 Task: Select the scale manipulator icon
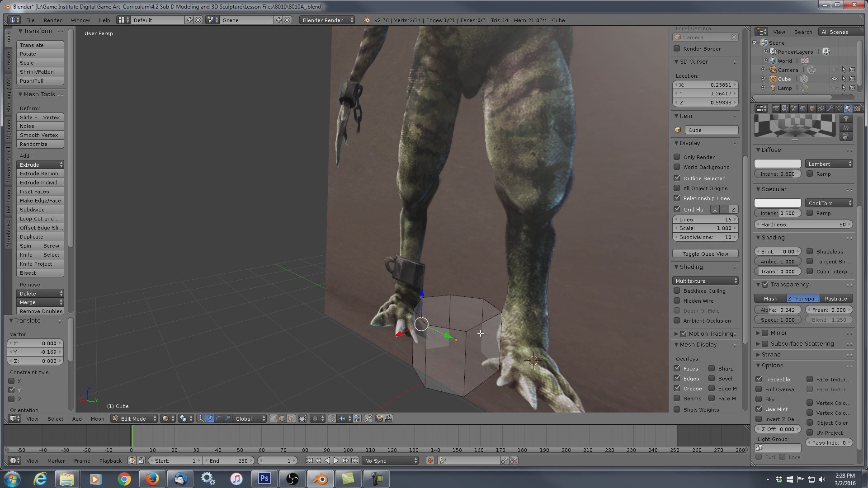[x=227, y=419]
